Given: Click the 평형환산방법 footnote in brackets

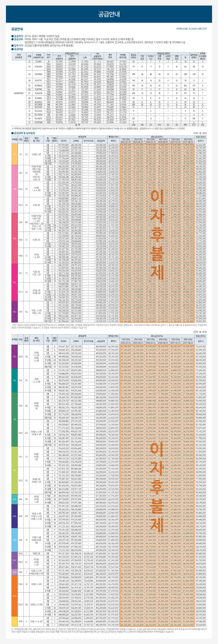Looking at the screenshot, I should pos(155,129).
